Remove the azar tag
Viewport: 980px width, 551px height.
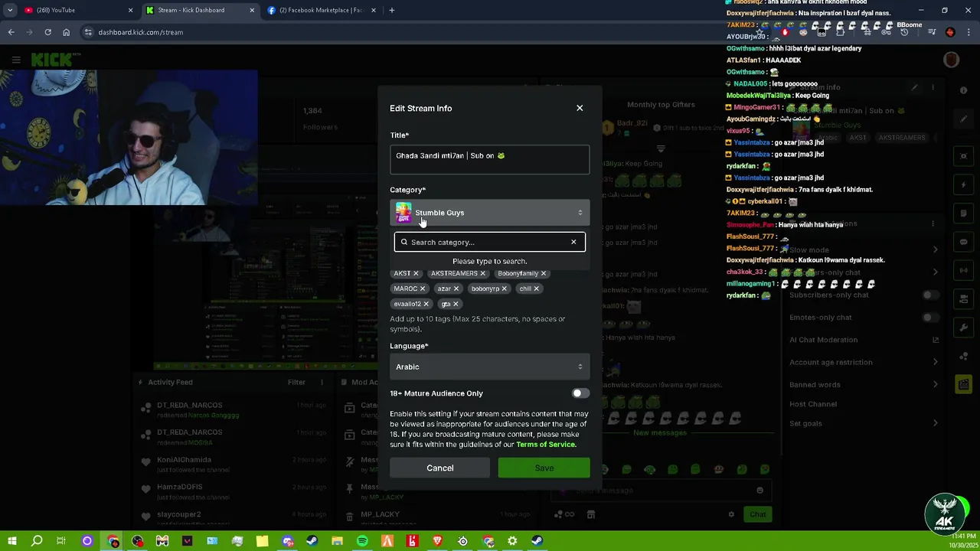click(456, 289)
